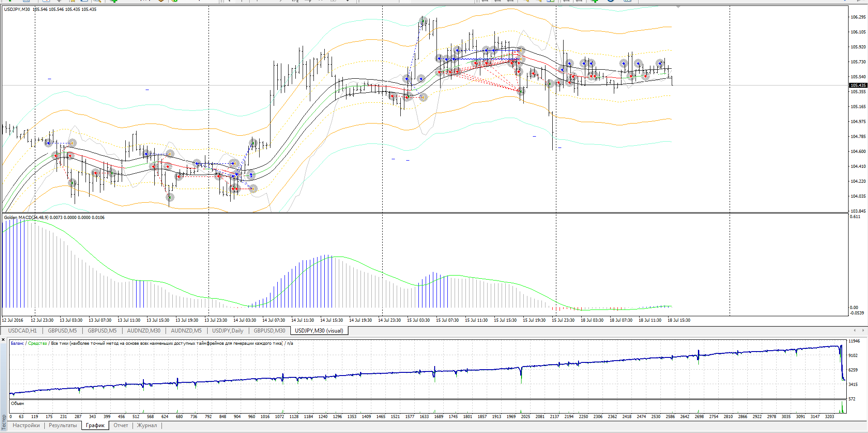Screen dimensions: 868x433
Task: Click the Объем volume label
Action: click(x=17, y=404)
